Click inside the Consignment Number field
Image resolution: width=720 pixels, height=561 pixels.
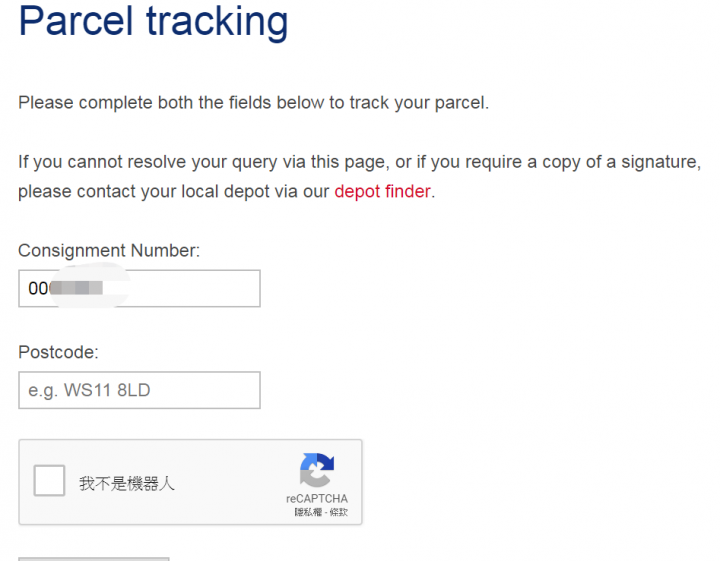click(x=139, y=288)
